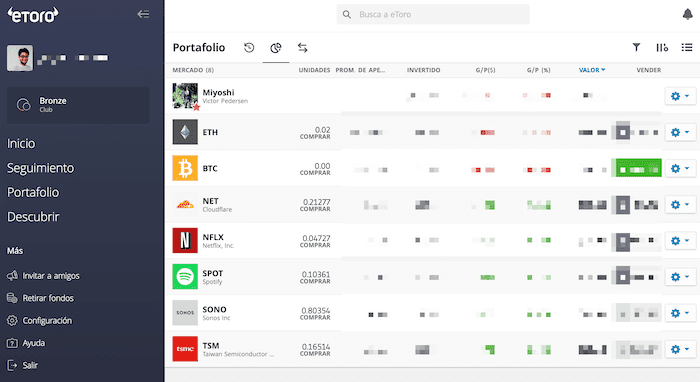Viewport: 700px width, 382px height.
Task: Click the TSMC TSM logo
Action: click(185, 349)
